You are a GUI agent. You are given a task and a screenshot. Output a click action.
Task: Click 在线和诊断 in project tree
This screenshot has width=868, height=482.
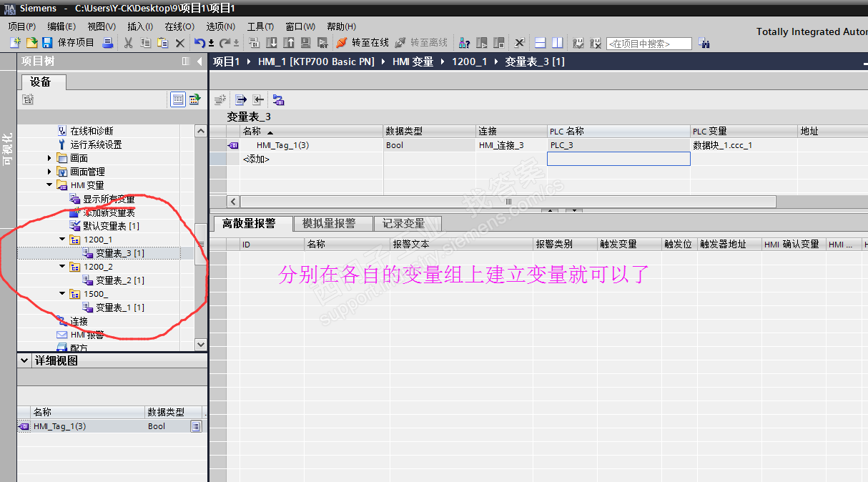[92, 131]
